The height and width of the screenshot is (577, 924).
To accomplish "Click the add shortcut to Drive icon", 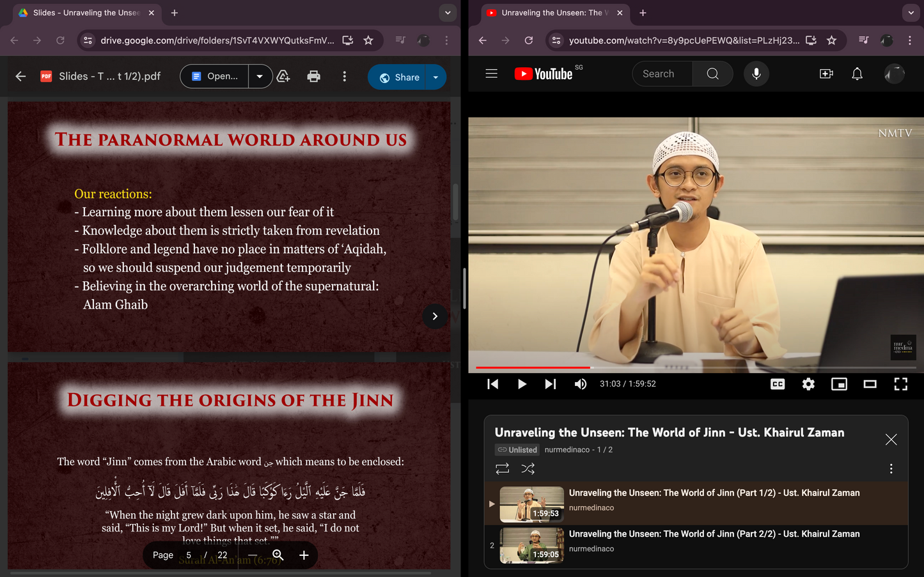I will 283,77.
